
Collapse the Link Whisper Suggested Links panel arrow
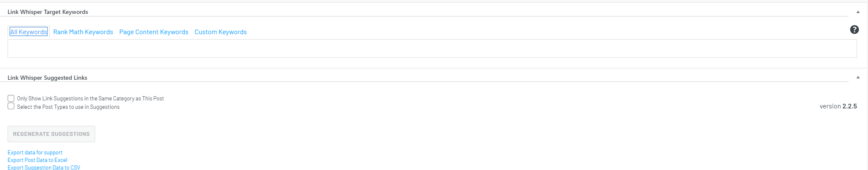pyautogui.click(x=858, y=78)
